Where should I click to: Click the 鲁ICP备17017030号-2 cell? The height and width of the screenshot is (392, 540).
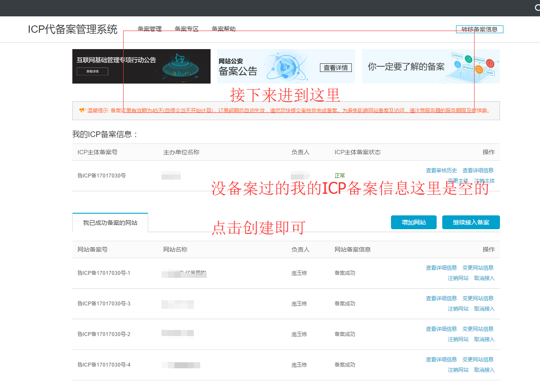click(104, 334)
